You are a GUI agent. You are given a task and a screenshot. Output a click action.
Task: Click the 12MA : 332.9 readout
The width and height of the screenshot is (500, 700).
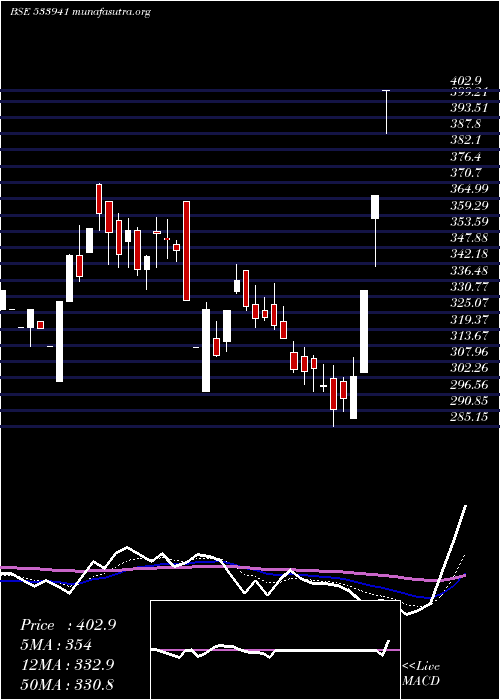click(x=67, y=665)
